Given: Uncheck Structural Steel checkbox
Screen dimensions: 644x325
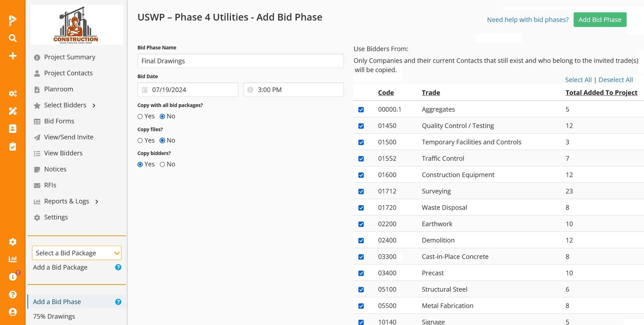Looking at the screenshot, I should (361, 290).
